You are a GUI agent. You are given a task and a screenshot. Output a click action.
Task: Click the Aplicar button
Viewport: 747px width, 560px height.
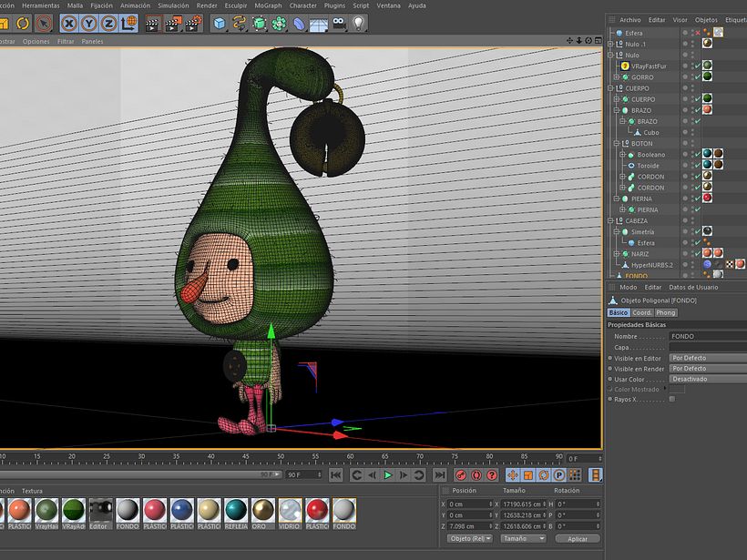click(578, 538)
